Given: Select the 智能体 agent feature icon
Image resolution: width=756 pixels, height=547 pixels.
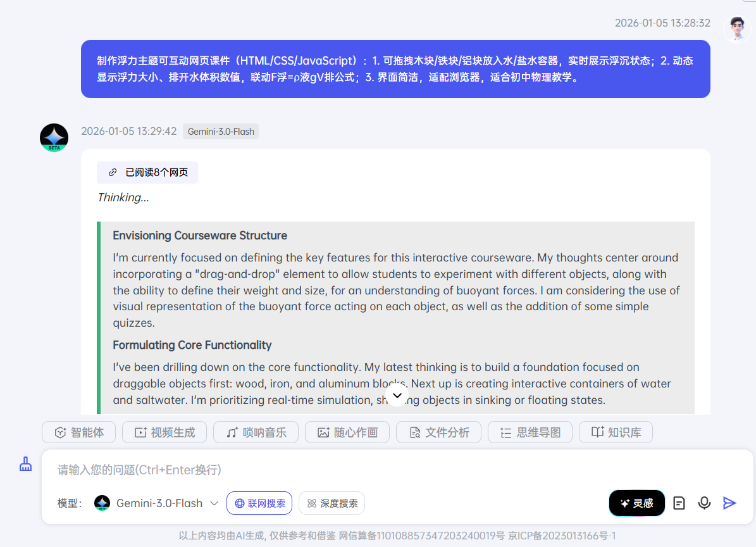Looking at the screenshot, I should [78, 432].
